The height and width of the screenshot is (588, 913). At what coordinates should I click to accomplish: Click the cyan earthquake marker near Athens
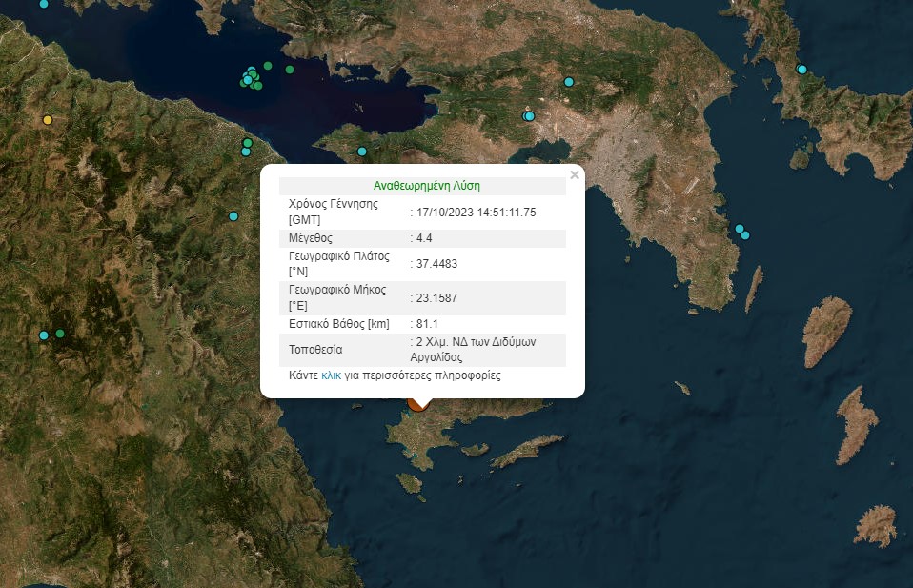(x=528, y=116)
